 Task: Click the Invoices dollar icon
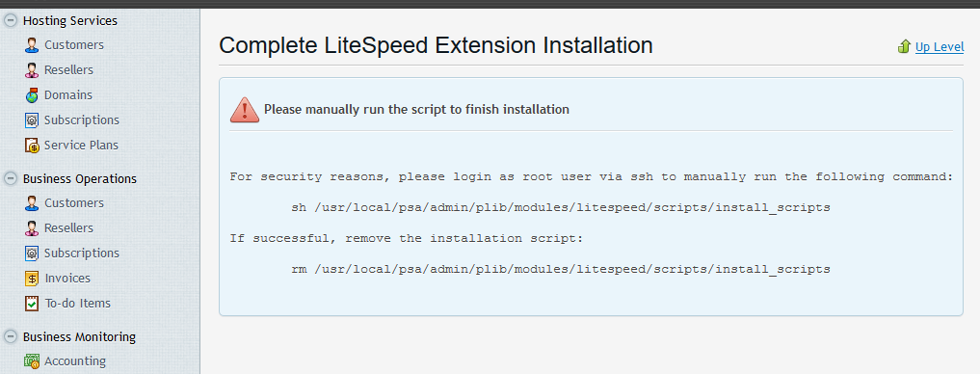point(32,279)
